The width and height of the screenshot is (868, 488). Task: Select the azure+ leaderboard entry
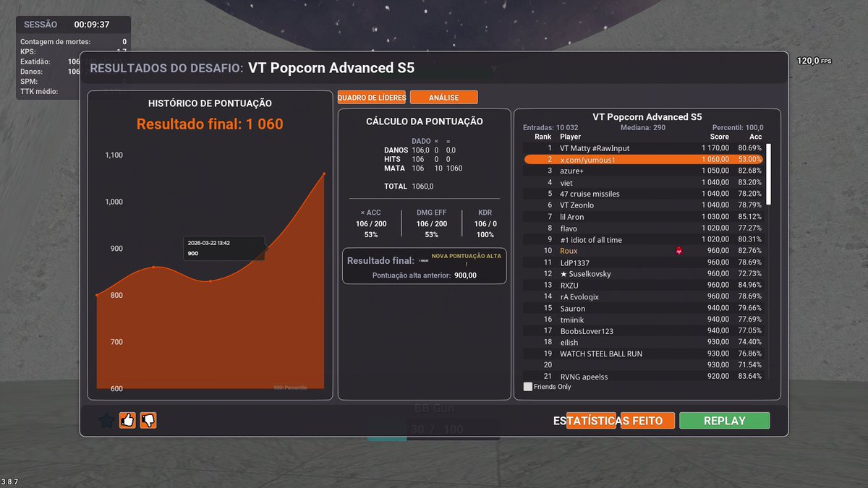[642, 171]
